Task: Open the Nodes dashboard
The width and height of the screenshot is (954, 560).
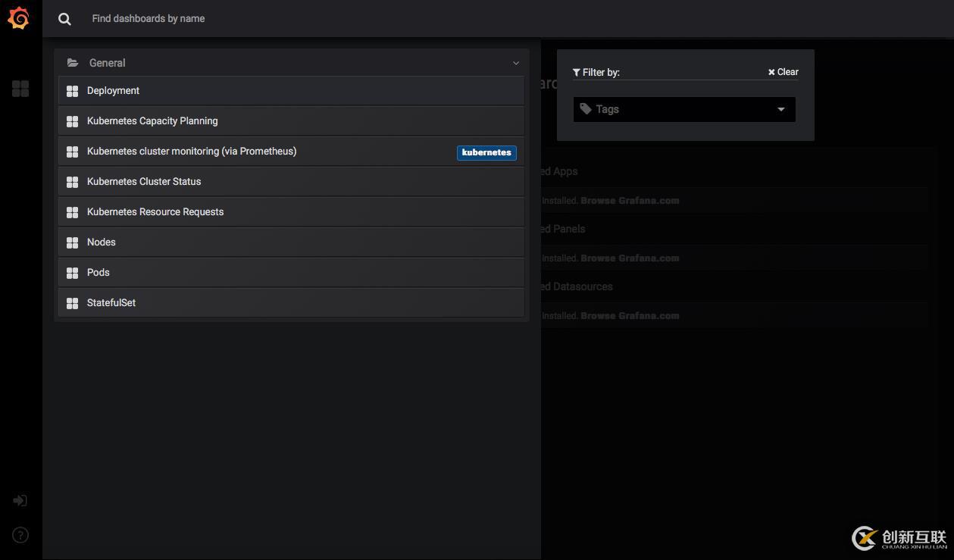Action: [102, 242]
